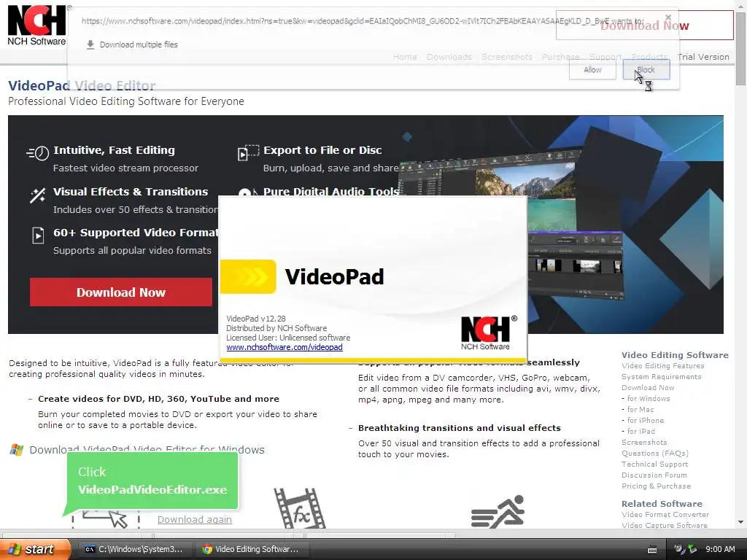Switch to Video Editing Software Chrome taskbar item
Image resolution: width=747 pixels, height=560 pixels.
[x=251, y=549]
